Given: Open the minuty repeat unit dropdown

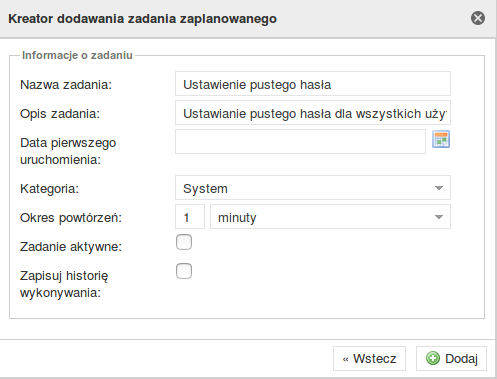Looking at the screenshot, I should (x=330, y=217).
